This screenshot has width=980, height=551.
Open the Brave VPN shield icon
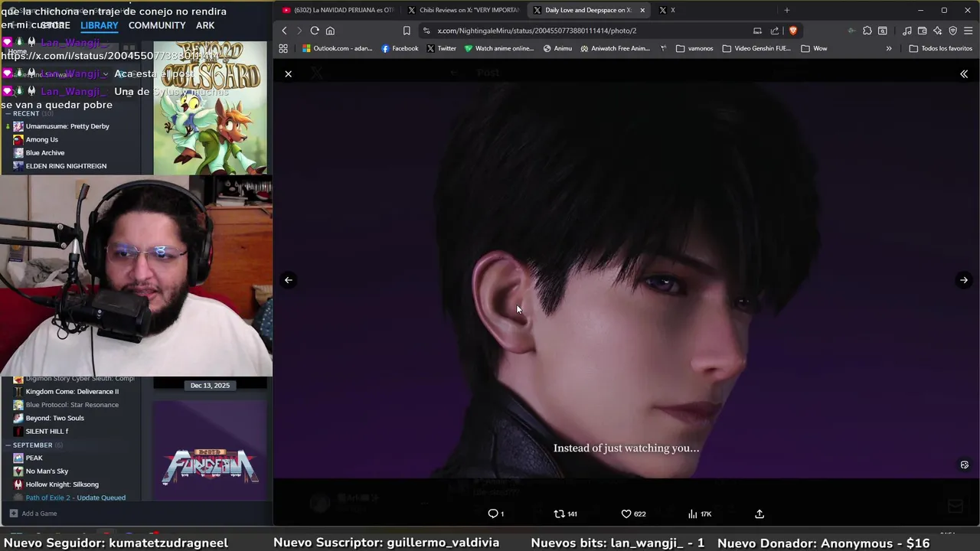pos(953,31)
